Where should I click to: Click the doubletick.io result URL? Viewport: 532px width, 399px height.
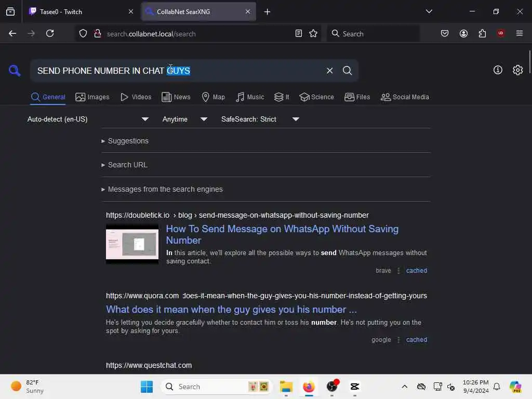pyautogui.click(x=237, y=216)
